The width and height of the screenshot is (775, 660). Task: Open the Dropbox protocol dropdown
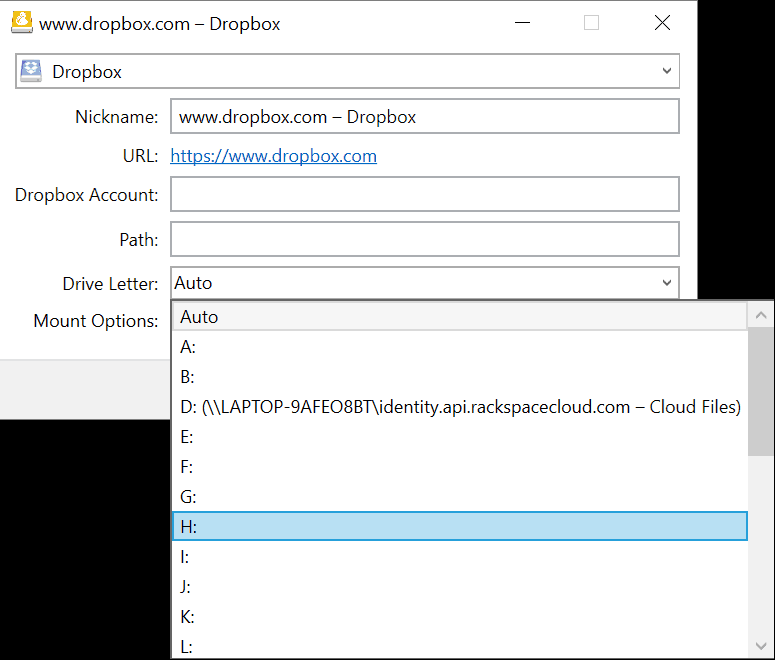[347, 71]
